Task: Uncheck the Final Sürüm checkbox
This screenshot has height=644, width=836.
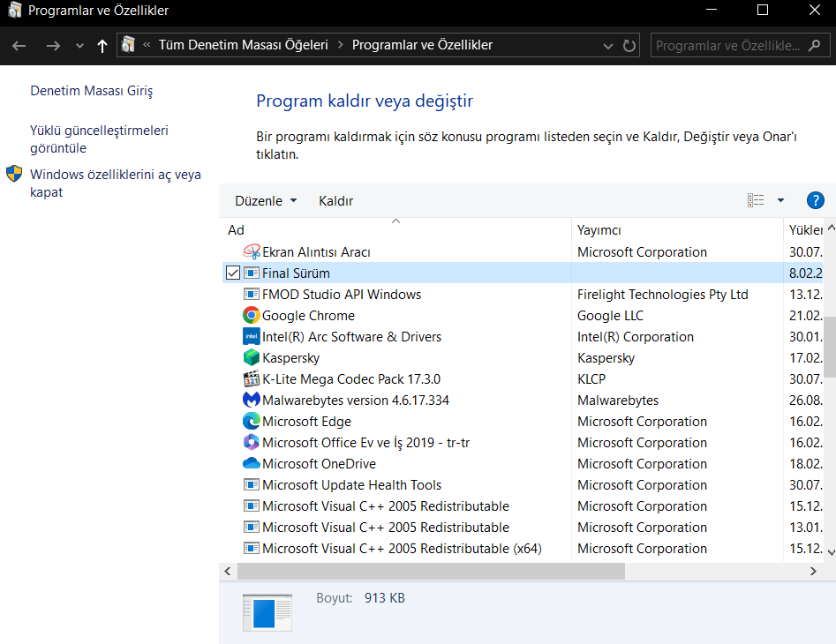Action: (x=233, y=273)
